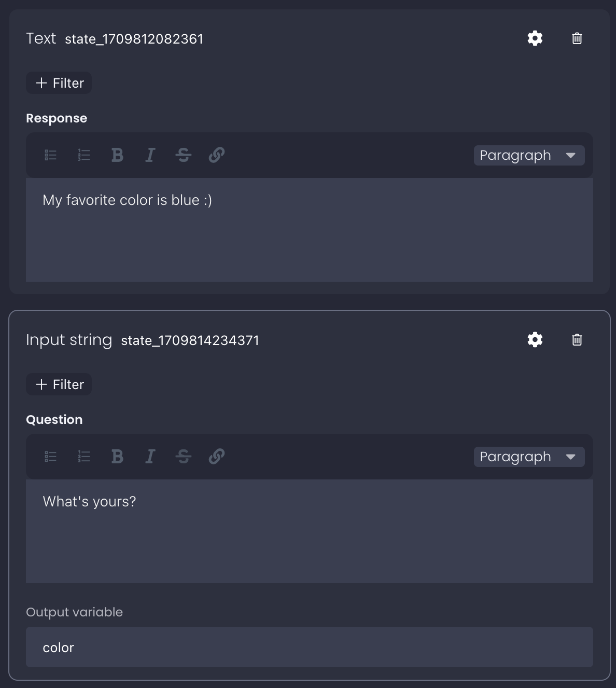Open settings gear for the Text state
Viewport: 616px width, 688px height.
[535, 38]
